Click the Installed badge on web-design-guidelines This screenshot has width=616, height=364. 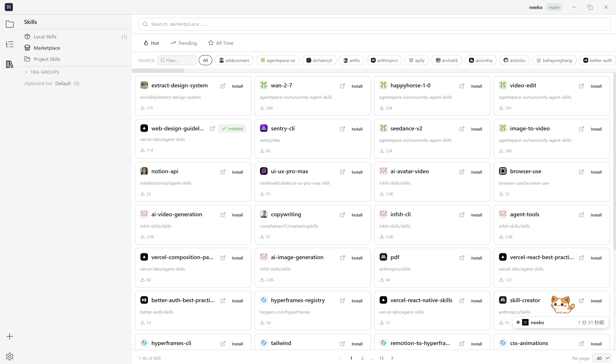click(x=232, y=128)
